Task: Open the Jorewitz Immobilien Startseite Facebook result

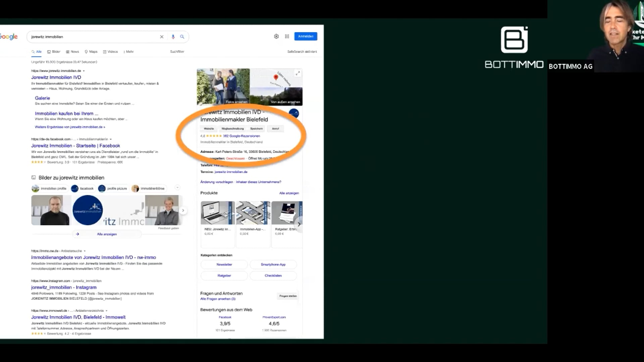Action: (75, 146)
